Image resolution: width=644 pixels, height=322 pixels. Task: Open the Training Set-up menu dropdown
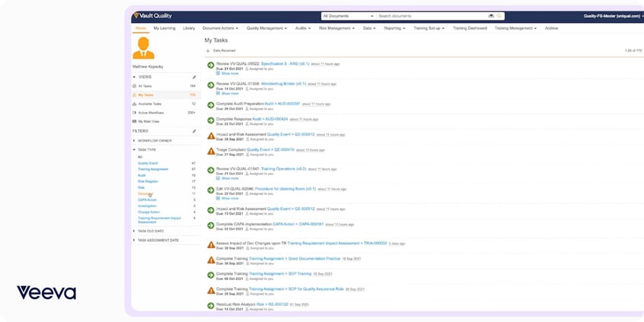click(x=429, y=28)
